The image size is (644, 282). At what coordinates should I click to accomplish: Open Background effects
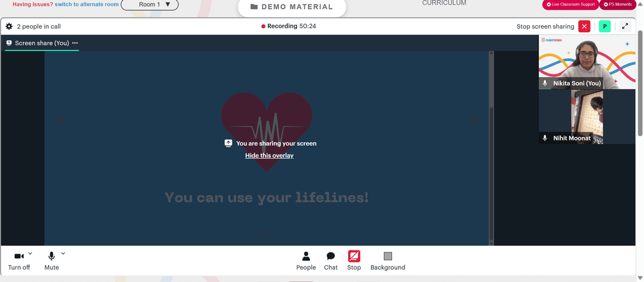[388, 261]
